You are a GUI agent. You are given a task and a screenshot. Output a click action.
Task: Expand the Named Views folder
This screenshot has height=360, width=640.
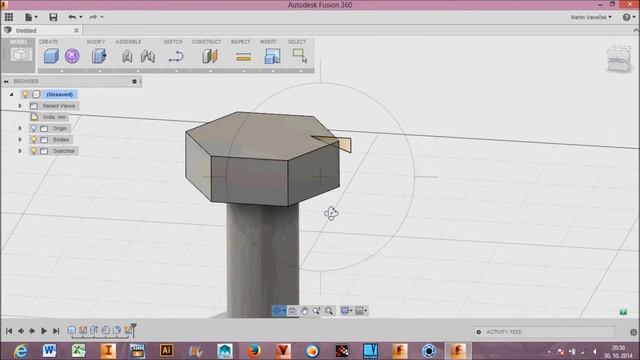pyautogui.click(x=20, y=106)
